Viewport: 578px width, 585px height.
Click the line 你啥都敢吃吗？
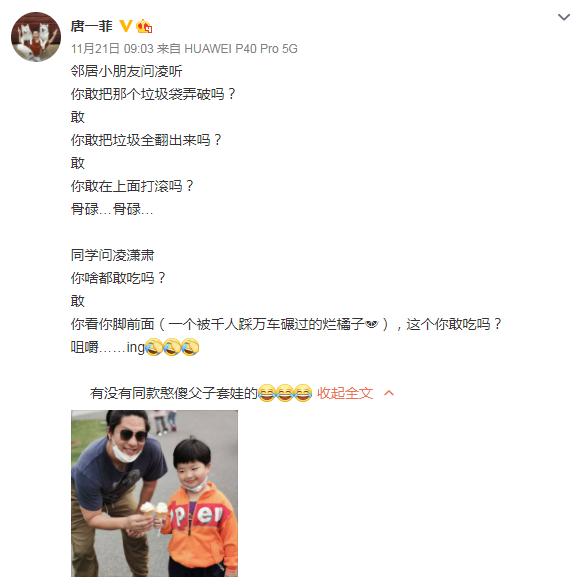point(118,278)
